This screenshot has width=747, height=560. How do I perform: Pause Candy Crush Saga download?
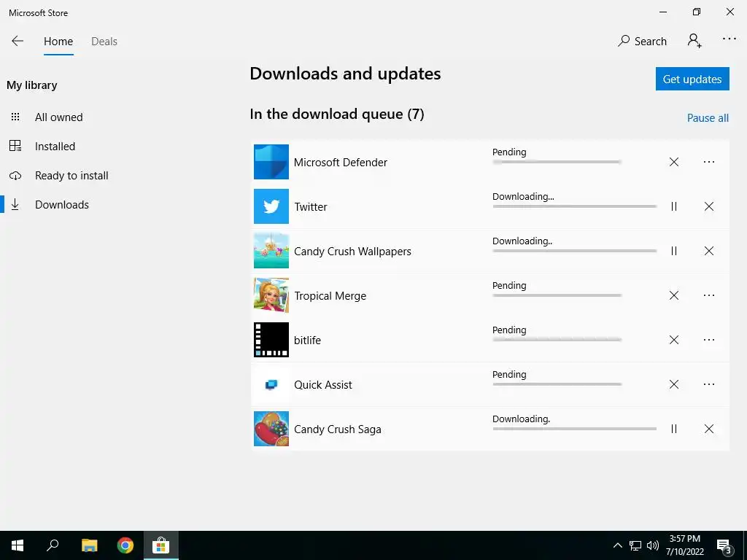point(673,429)
